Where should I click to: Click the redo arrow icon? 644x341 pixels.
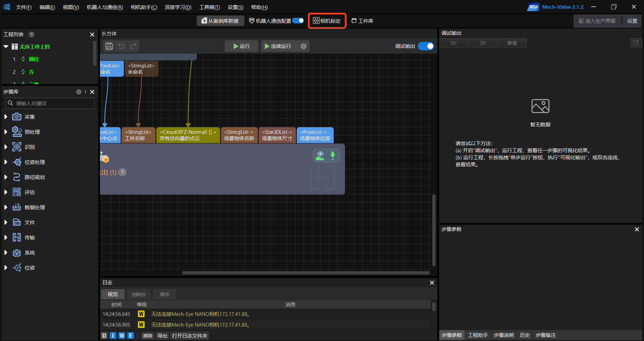click(x=133, y=46)
